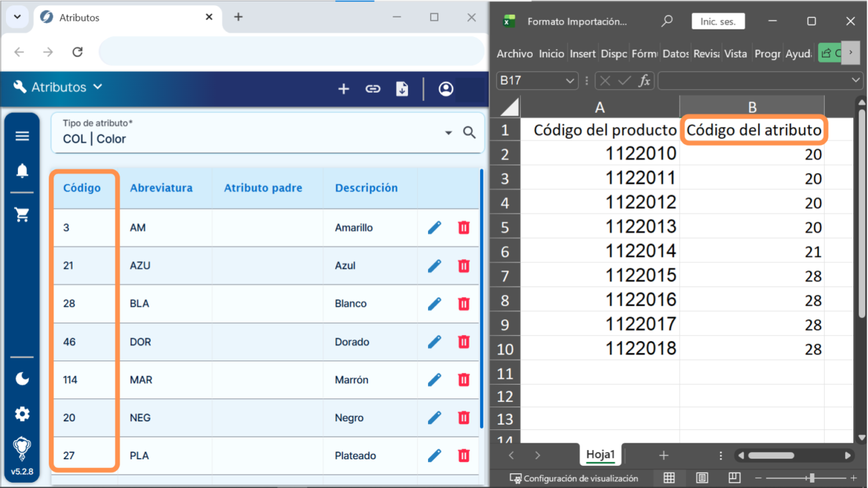The width and height of the screenshot is (868, 488).
Task: Toggle dark mode with moon icon
Action: pyautogui.click(x=22, y=379)
